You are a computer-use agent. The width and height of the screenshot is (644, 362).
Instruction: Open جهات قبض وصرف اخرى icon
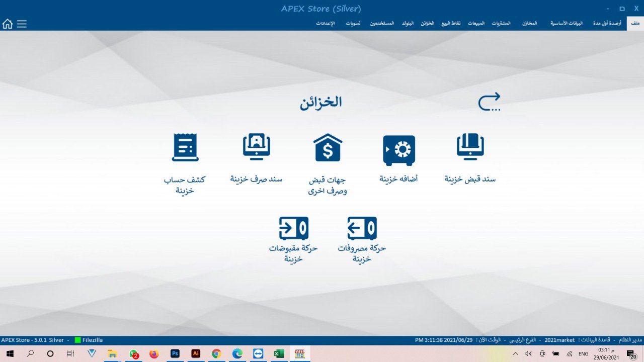(x=328, y=148)
